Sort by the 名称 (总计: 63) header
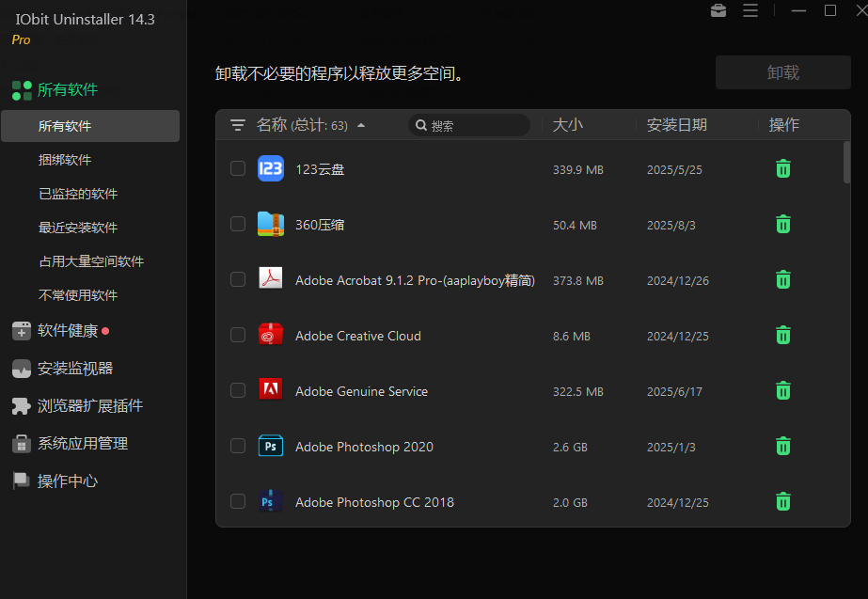Screen dimensions: 868x599 pos(302,124)
